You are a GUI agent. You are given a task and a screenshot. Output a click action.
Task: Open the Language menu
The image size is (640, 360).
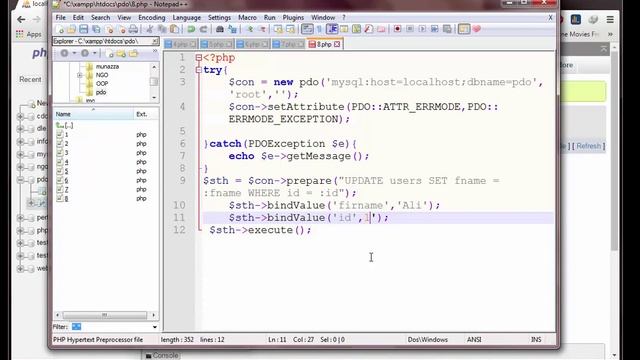(x=187, y=18)
